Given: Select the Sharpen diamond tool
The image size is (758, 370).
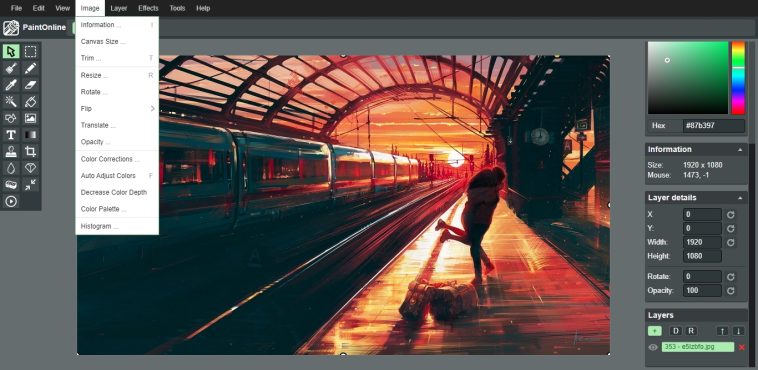Looking at the screenshot, I should (x=30, y=168).
